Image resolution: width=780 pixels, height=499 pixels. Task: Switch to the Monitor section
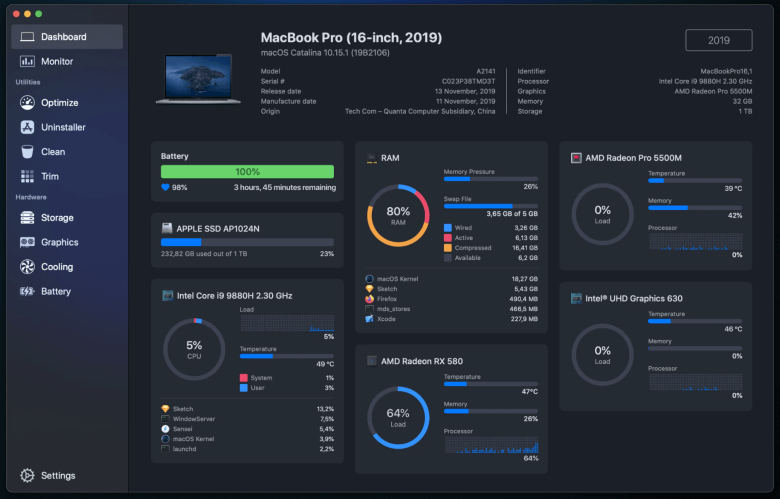point(67,61)
